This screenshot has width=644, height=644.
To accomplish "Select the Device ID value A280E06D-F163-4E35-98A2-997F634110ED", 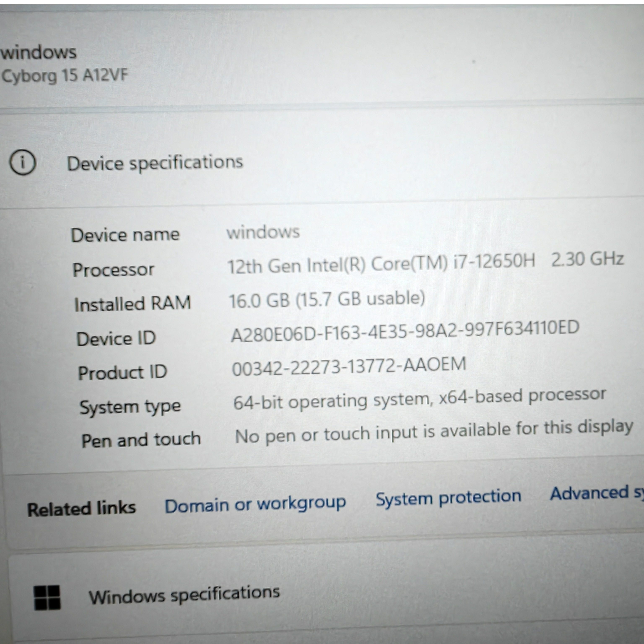I will [x=405, y=331].
